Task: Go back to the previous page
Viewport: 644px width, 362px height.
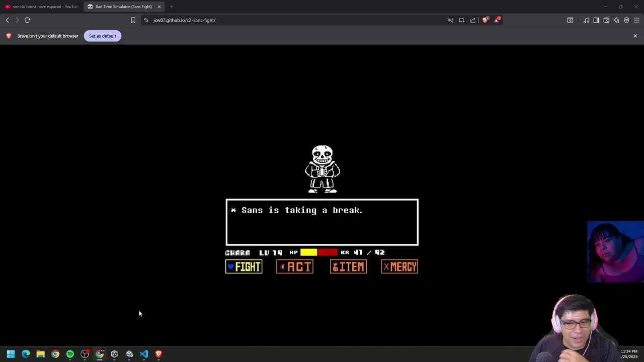Action: point(7,20)
